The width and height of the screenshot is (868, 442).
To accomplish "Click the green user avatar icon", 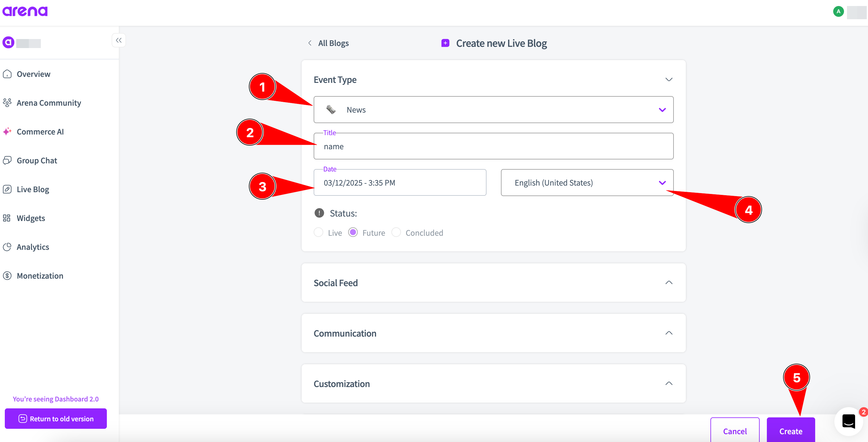I will (838, 11).
